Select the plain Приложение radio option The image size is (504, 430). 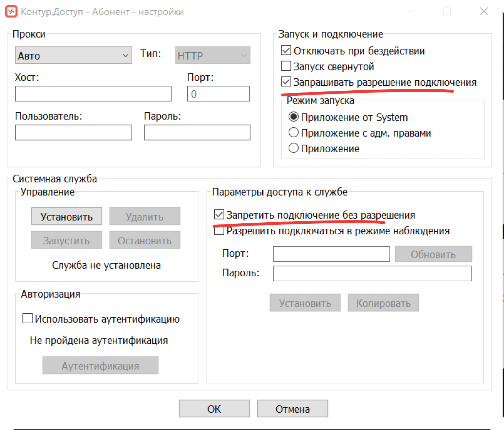294,148
